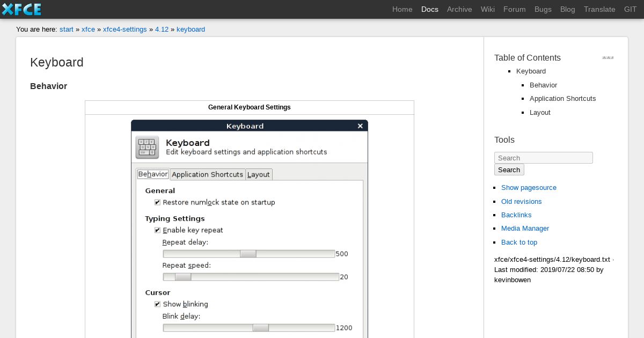This screenshot has width=644, height=338.
Task: Click the Repeat speed slider handle
Action: click(x=183, y=277)
